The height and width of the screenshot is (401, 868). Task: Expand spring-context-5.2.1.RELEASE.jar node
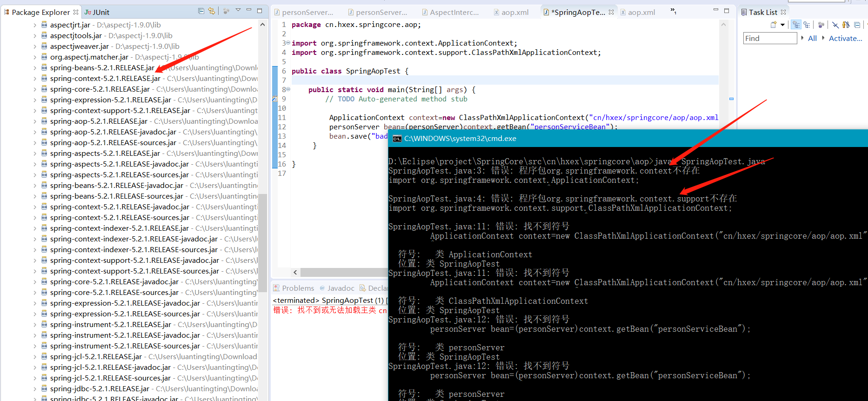point(34,79)
